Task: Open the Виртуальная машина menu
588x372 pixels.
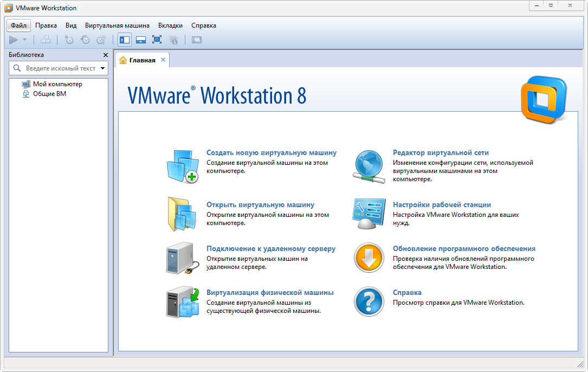Action: [x=117, y=25]
